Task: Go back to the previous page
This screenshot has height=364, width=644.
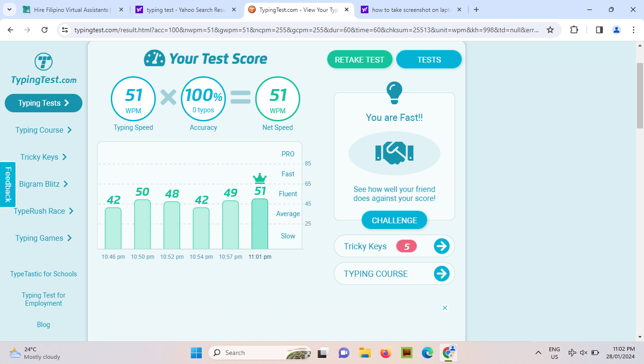Action: click(x=11, y=30)
